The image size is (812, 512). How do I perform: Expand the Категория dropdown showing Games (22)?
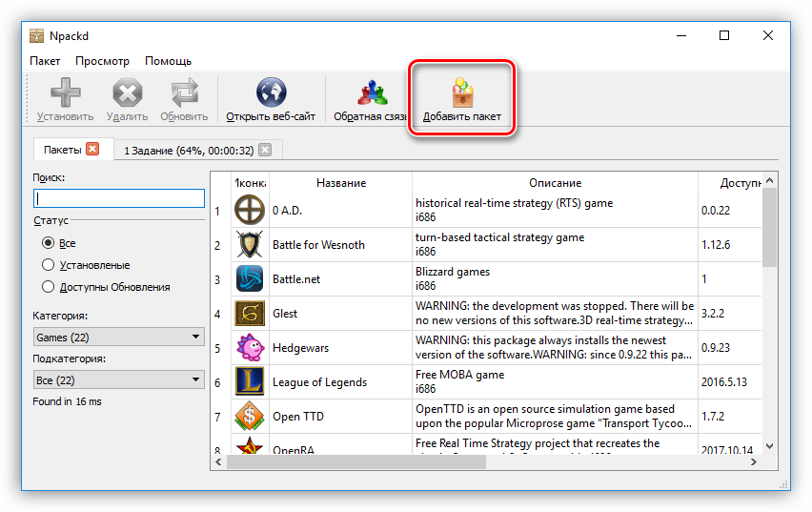(118, 337)
